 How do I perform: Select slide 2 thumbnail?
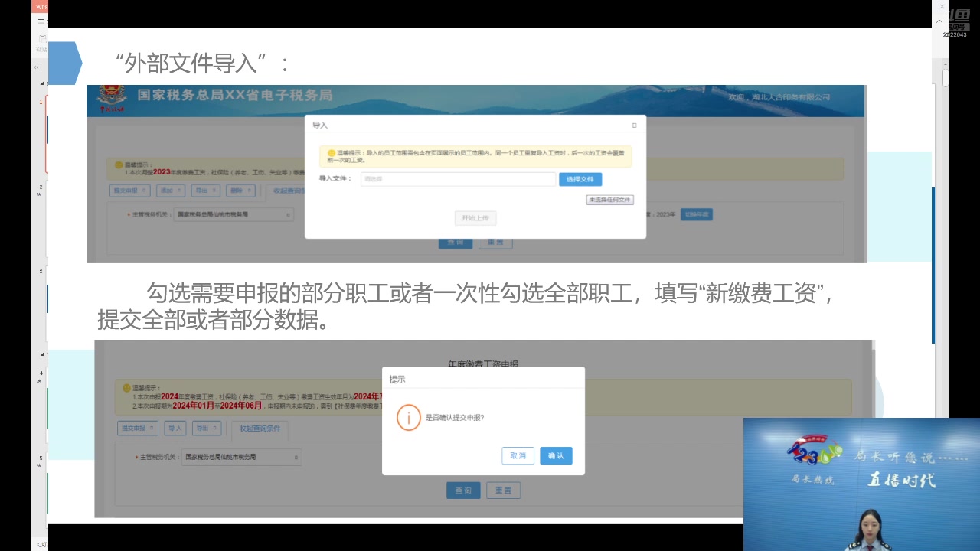click(46, 218)
